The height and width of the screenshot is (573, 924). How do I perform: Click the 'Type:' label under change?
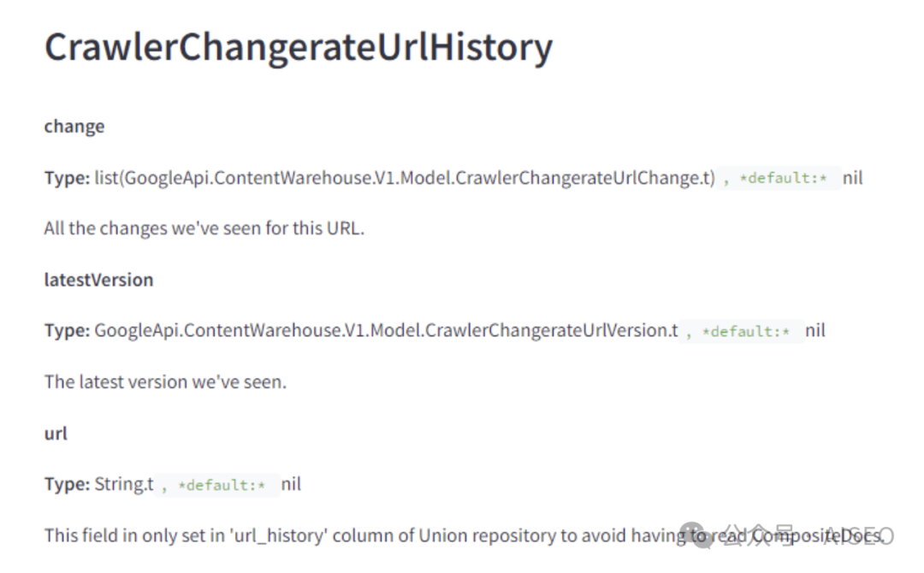click(67, 178)
